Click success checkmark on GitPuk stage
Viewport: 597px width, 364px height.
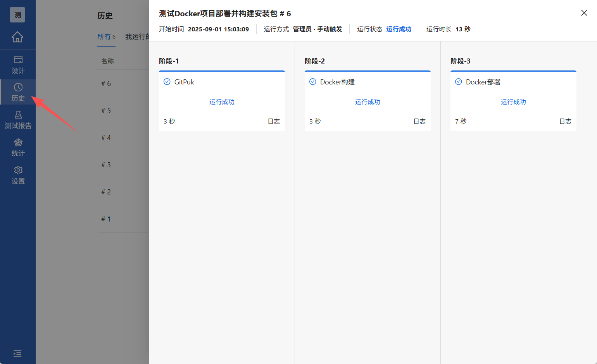point(167,82)
